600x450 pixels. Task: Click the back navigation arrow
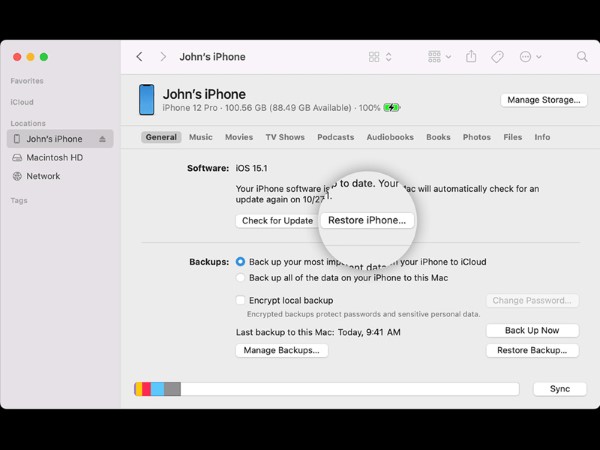tap(139, 57)
